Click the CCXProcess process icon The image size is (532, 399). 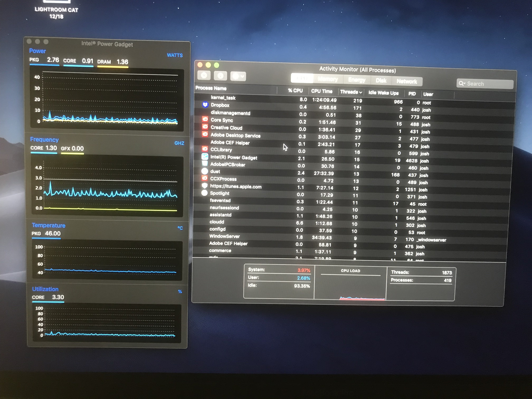[x=204, y=178]
